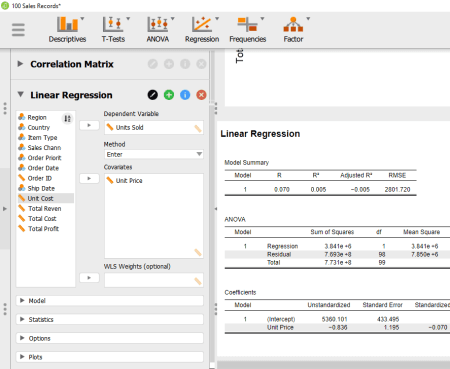Click the small arrow on the results divider
The image size is (450, 369).
click(x=216, y=209)
